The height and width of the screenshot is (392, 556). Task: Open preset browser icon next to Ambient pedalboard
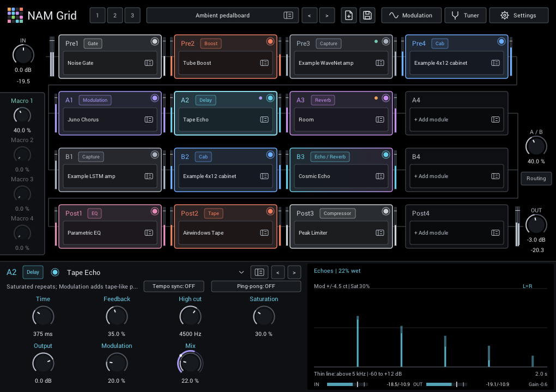[288, 15]
